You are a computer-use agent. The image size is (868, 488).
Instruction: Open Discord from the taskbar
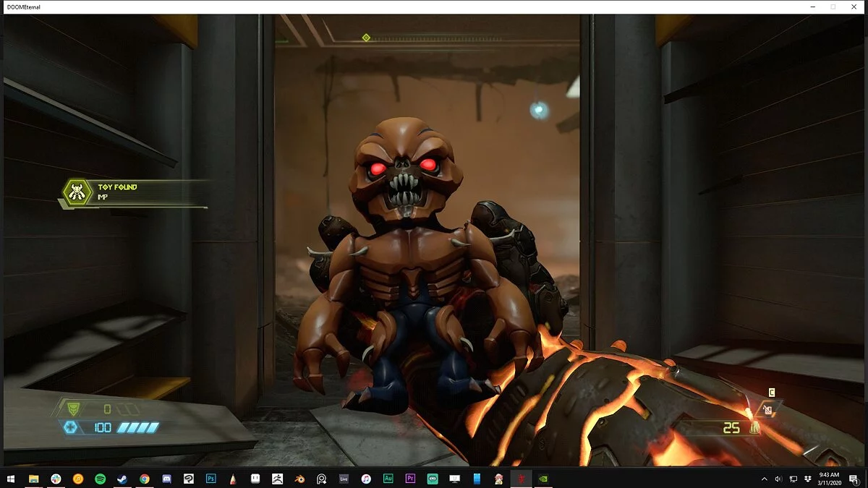pyautogui.click(x=166, y=479)
